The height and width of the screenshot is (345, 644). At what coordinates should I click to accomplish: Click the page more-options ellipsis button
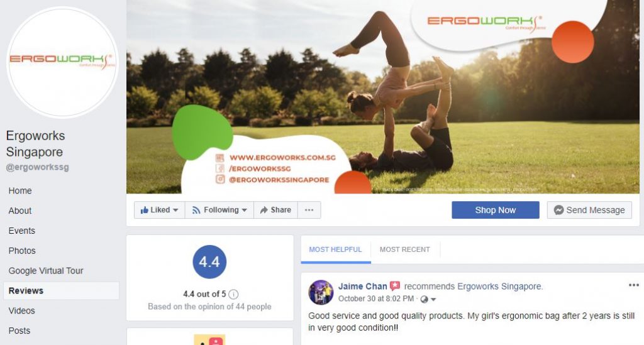[309, 210]
